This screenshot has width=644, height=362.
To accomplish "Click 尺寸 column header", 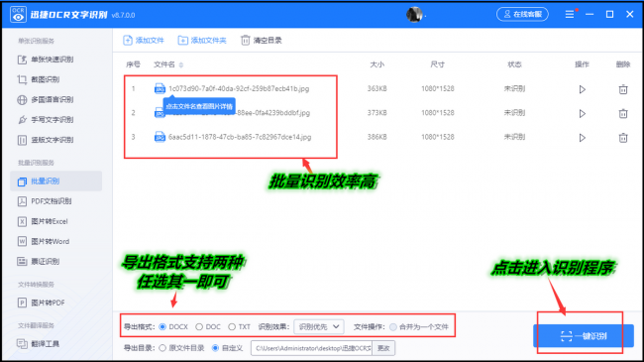I will coord(437,64).
